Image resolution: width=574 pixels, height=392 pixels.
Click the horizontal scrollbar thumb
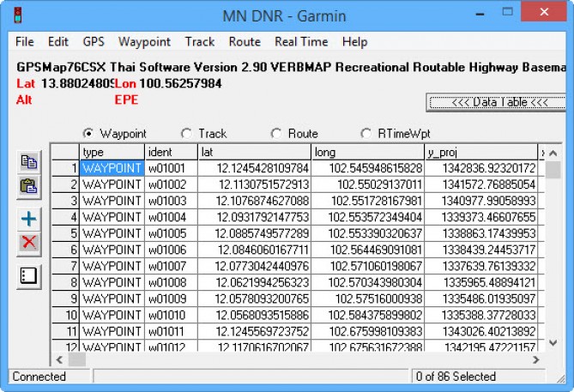click(x=77, y=359)
